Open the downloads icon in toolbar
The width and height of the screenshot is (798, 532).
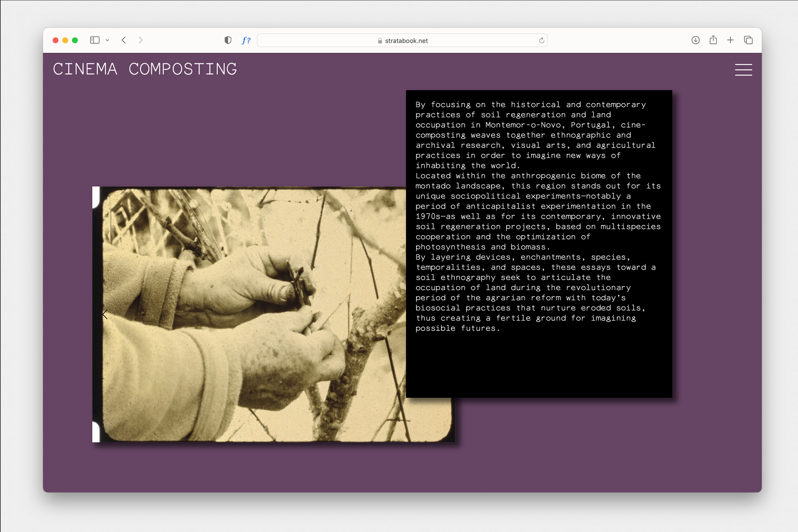point(695,40)
